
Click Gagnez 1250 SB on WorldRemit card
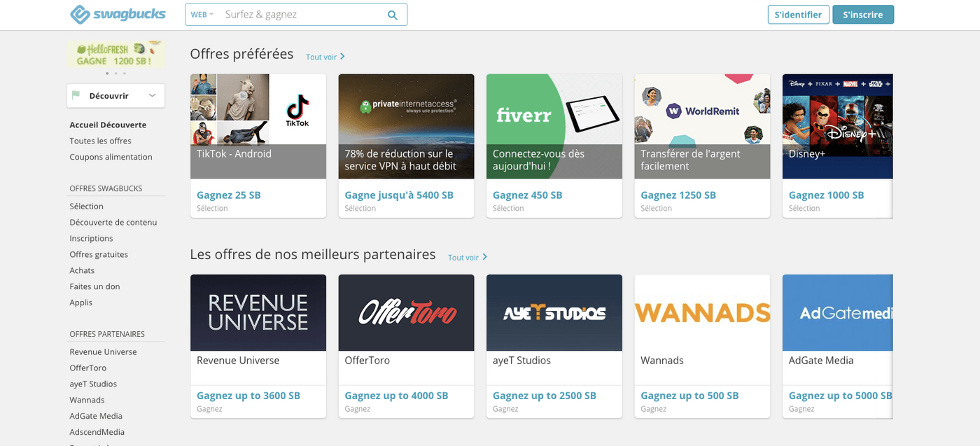(x=678, y=195)
